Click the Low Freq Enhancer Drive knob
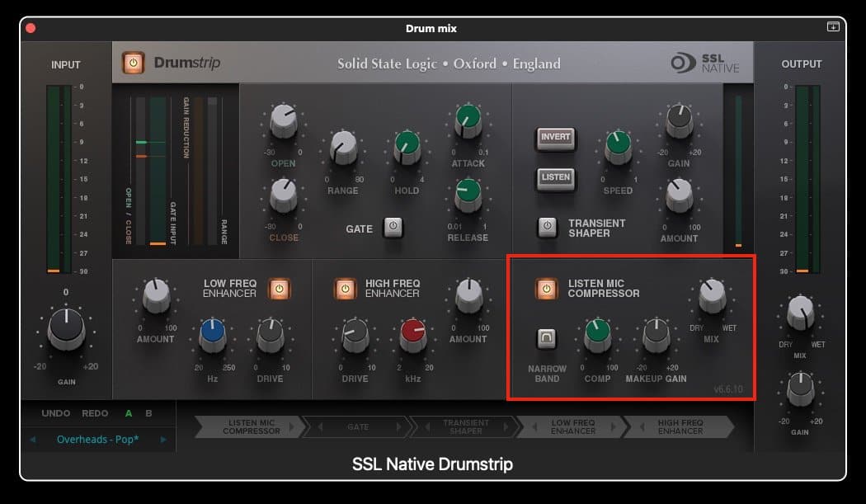Screen dimensions: 866x504 (270, 336)
